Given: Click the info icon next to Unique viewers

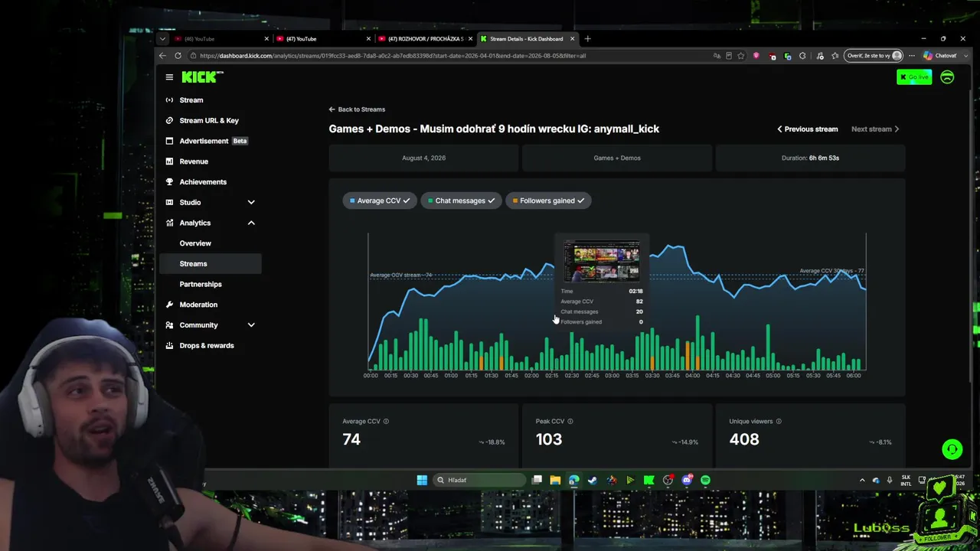Looking at the screenshot, I should pos(779,421).
